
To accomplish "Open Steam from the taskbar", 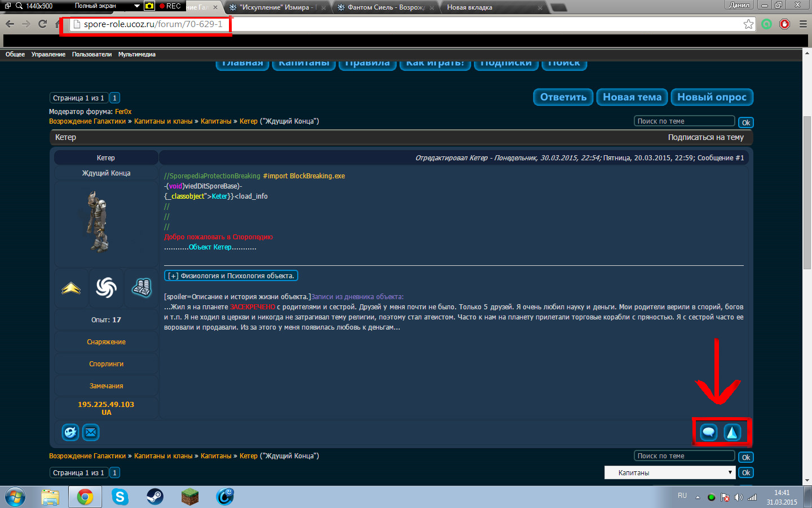I will (155, 497).
